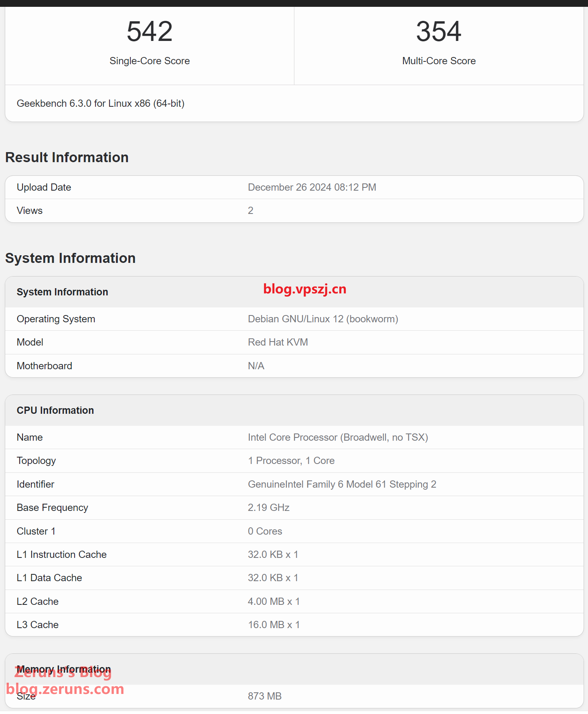Image resolution: width=588 pixels, height=714 pixels.
Task: Click the Motherboard row label
Action: (45, 366)
